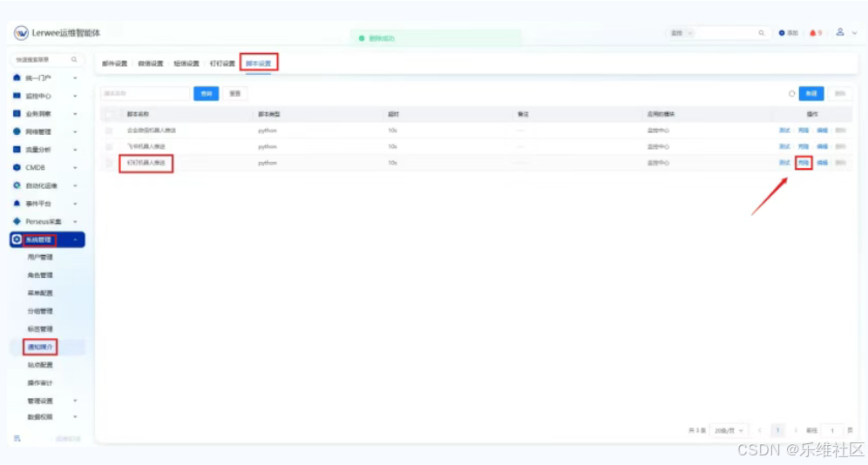Switch to the 短信设置 tab
The width and height of the screenshot is (868, 465).
click(x=186, y=64)
